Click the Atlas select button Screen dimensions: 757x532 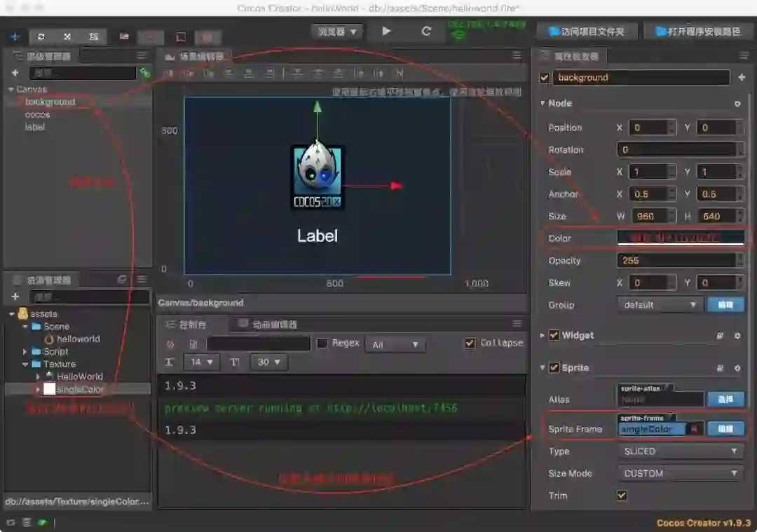pos(725,400)
